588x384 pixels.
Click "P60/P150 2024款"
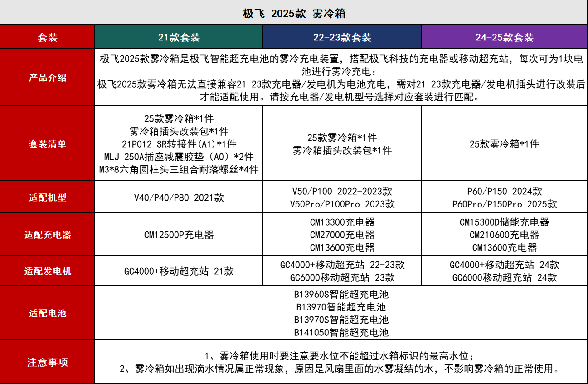(505, 192)
